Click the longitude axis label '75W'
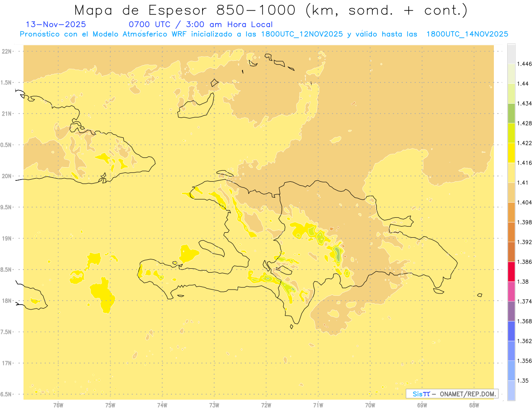The height and width of the screenshot is (411, 532). [x=110, y=405]
